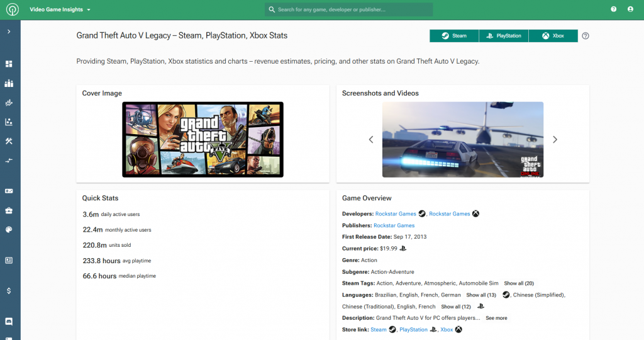Image resolution: width=644 pixels, height=340 pixels.
Task: Show previous screenshot with left arrow
Action: tap(371, 140)
